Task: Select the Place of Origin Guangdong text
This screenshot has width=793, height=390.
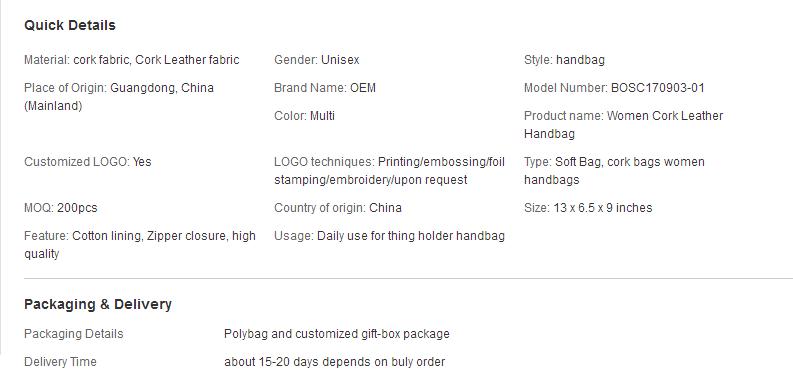Action: pos(119,97)
